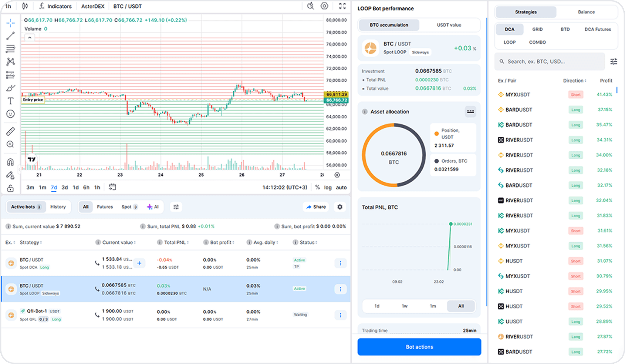Open three-dot menu for Qfl-Bot-1 row
Screen dimensions: 625x364
[340, 315]
